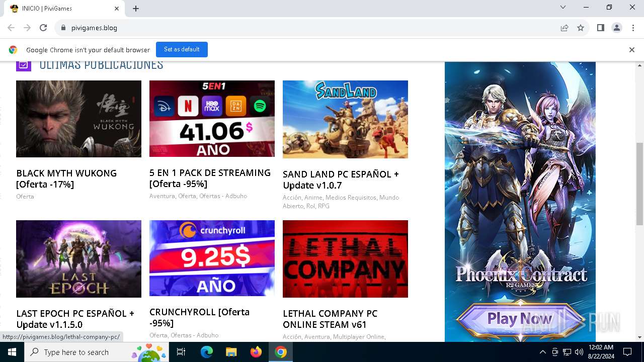Image resolution: width=644 pixels, height=362 pixels.
Task: Open RPG category under Sand Land
Action: [x=324, y=206]
